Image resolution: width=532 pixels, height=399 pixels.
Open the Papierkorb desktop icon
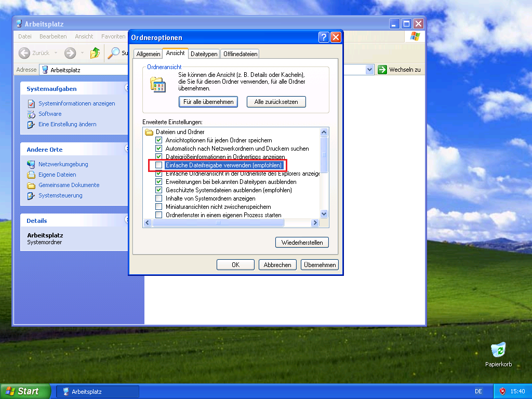pyautogui.click(x=498, y=350)
